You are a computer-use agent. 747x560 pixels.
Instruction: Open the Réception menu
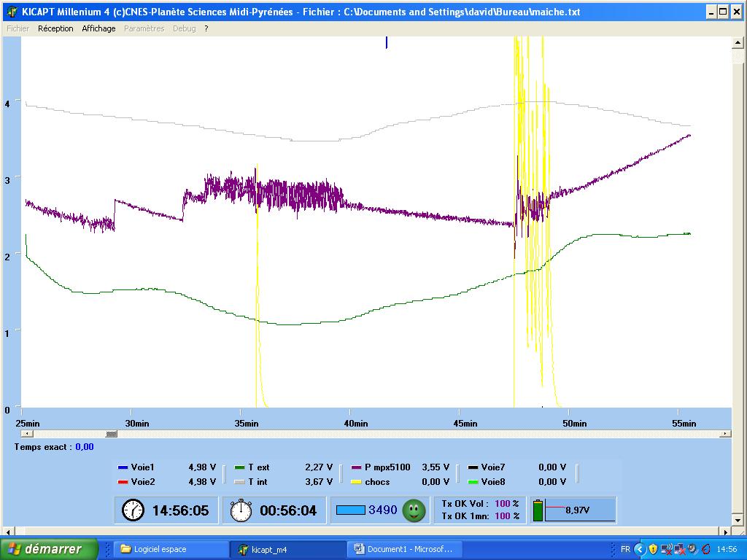pos(55,28)
